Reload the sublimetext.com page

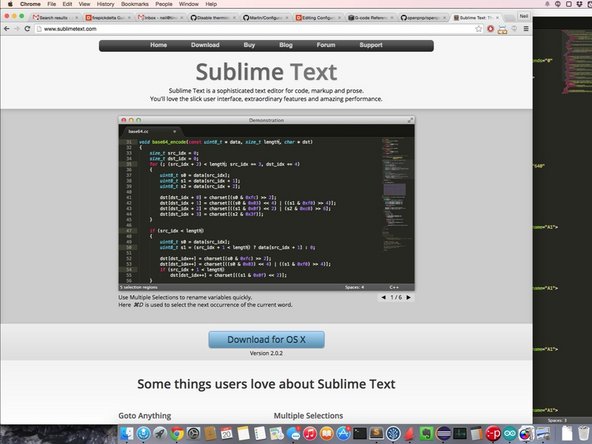(27, 29)
